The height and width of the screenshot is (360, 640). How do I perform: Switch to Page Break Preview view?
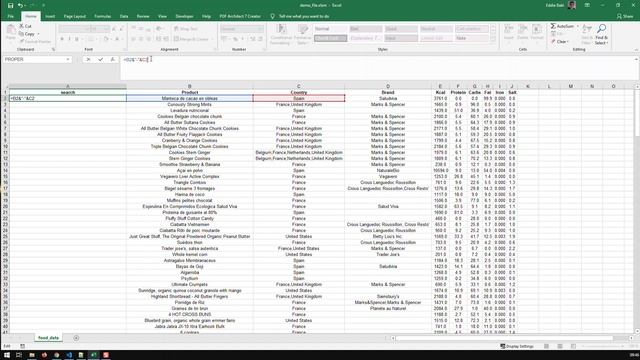tap(573, 346)
